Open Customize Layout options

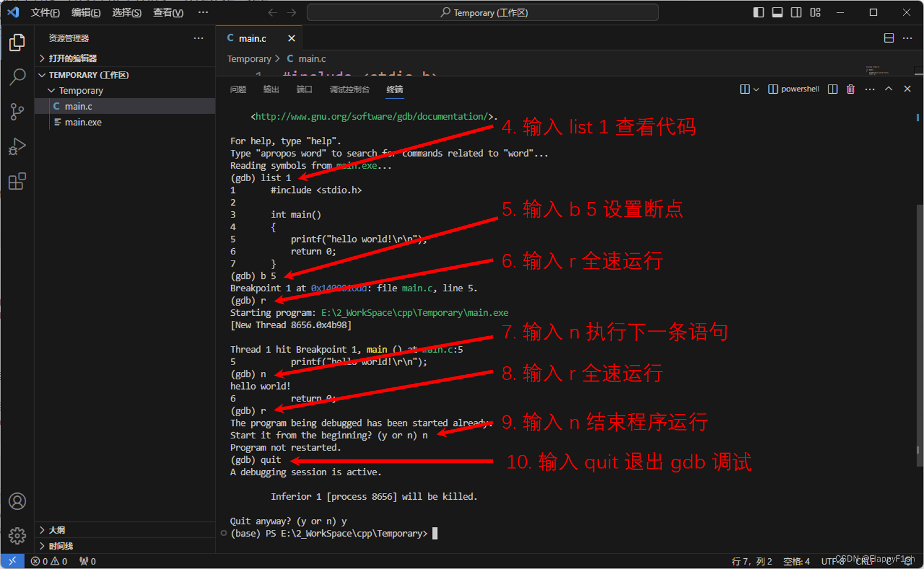tap(815, 12)
